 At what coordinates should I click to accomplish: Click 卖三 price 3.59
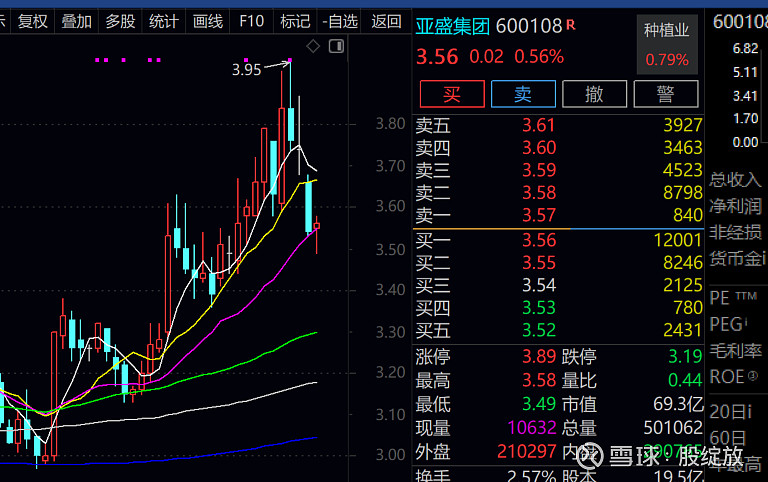tap(539, 170)
